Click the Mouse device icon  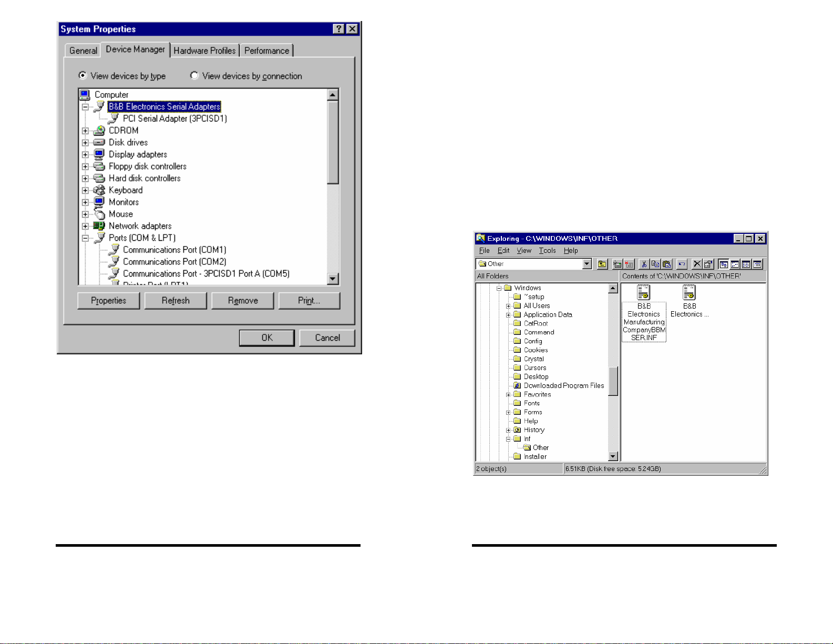99,214
